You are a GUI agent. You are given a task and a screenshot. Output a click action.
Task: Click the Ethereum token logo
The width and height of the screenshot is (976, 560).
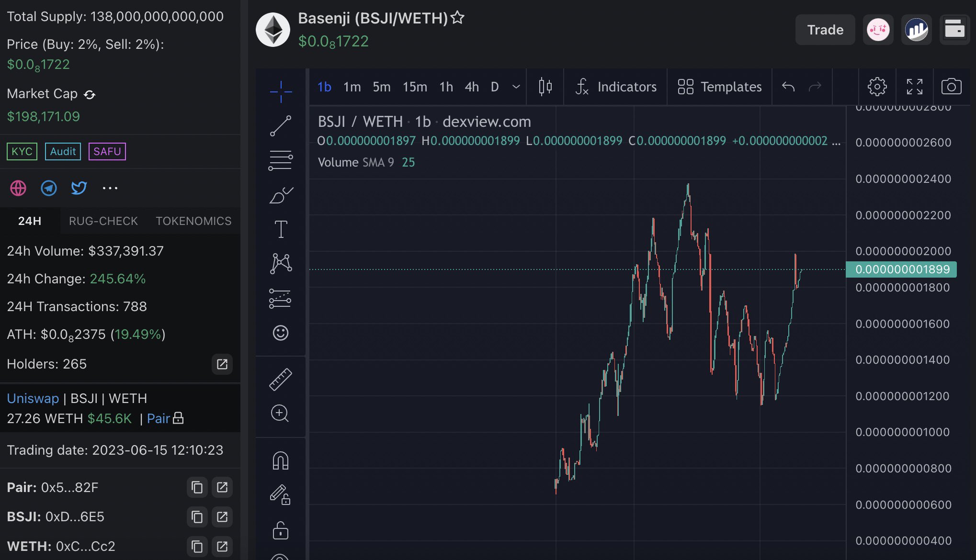click(273, 30)
